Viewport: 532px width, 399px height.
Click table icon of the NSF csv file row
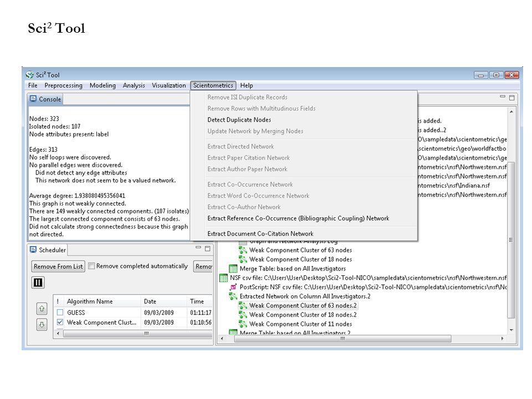coord(223,278)
